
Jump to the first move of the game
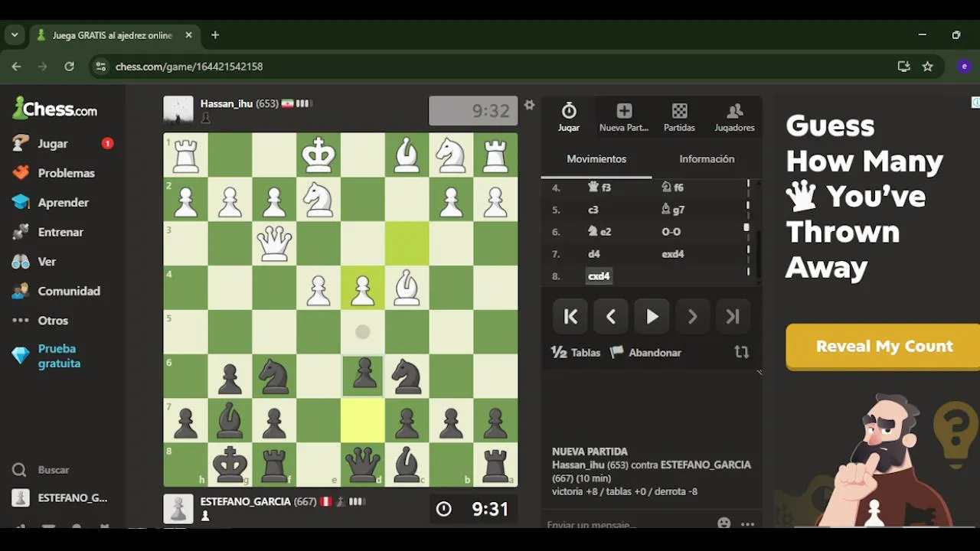tap(570, 317)
